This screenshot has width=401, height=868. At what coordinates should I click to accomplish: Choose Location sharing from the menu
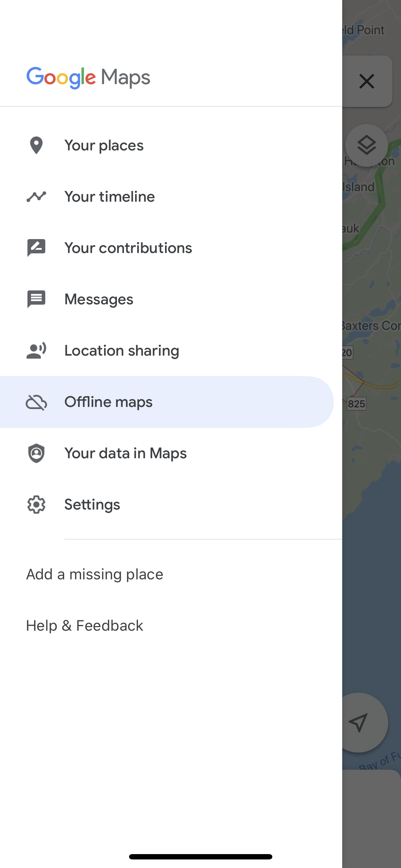[x=122, y=350]
